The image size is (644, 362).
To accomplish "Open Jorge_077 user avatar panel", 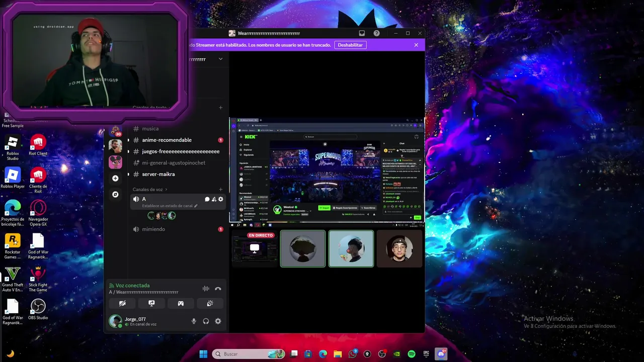I will pyautogui.click(x=116, y=321).
